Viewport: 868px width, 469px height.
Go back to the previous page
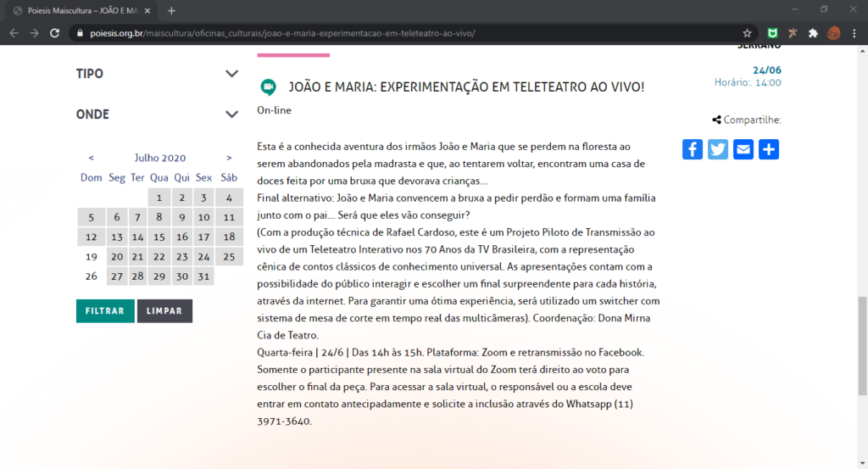click(x=14, y=33)
